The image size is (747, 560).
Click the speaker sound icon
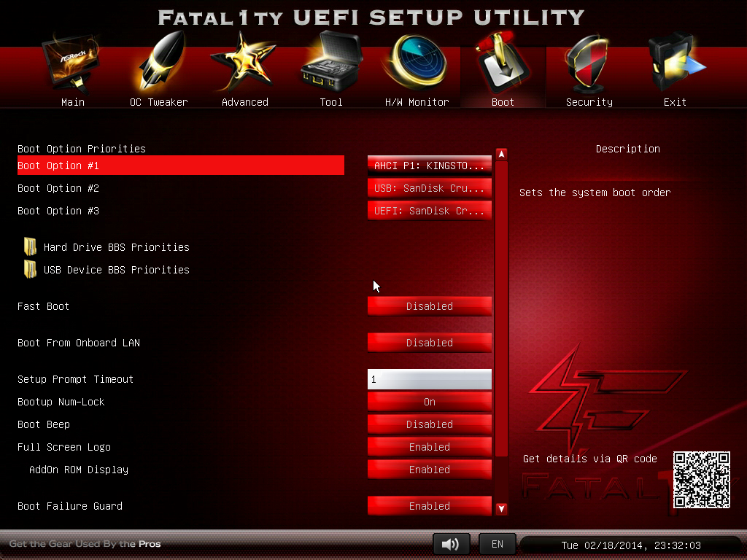pos(451,544)
